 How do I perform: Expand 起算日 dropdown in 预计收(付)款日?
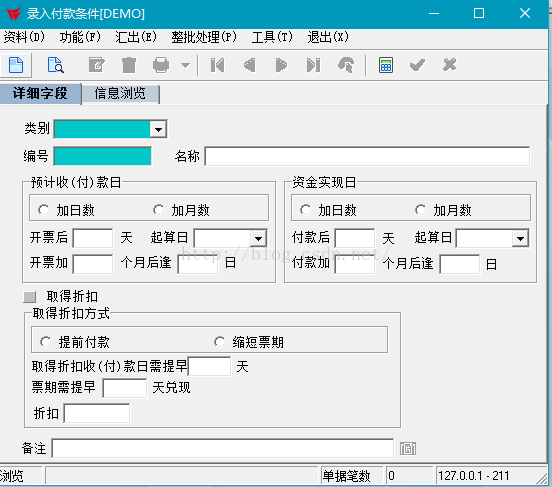[258, 238]
